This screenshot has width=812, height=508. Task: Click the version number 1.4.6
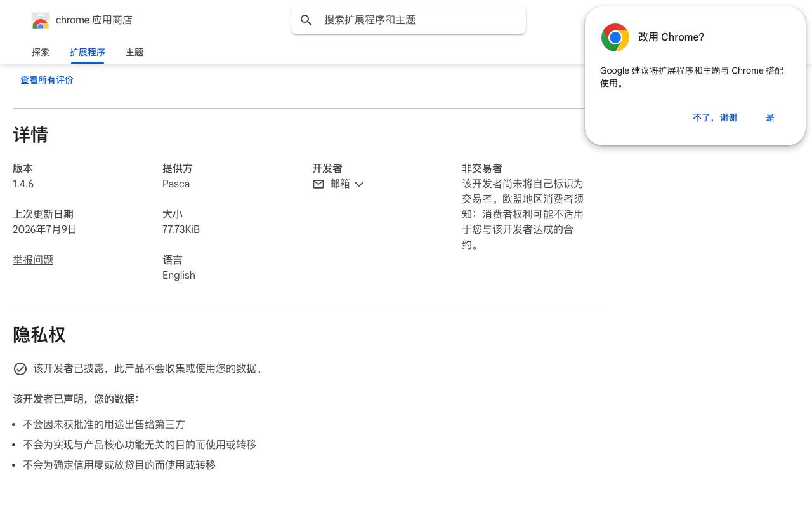point(23,184)
